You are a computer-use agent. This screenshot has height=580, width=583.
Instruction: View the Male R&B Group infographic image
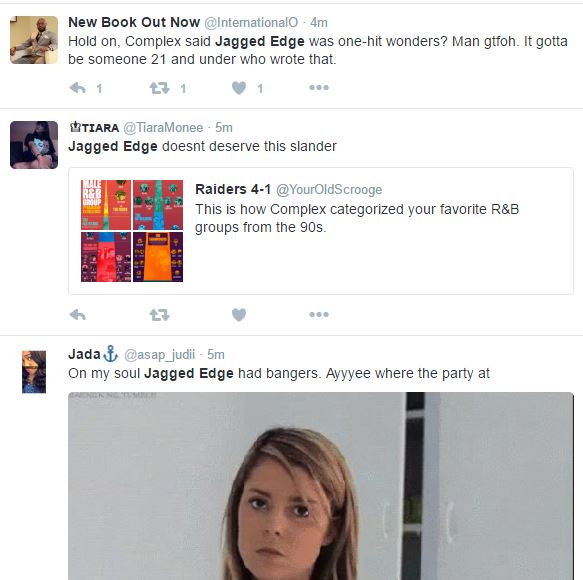coord(106,205)
